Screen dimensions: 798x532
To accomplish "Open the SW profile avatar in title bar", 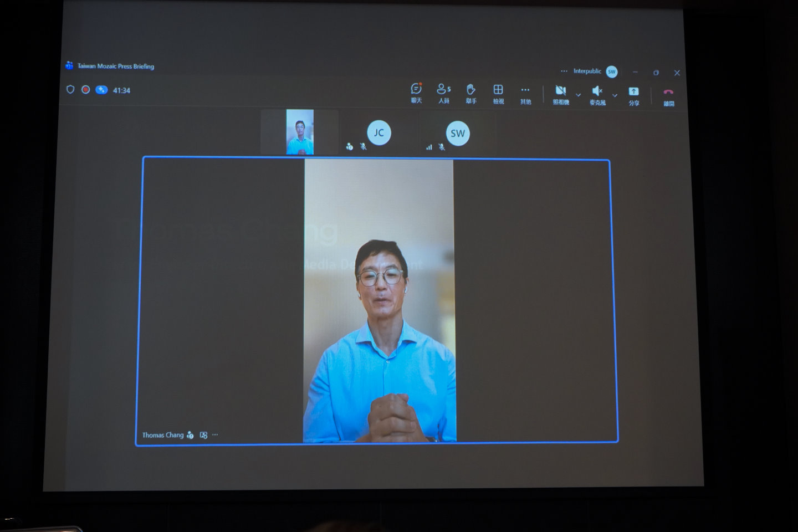I will 612,71.
